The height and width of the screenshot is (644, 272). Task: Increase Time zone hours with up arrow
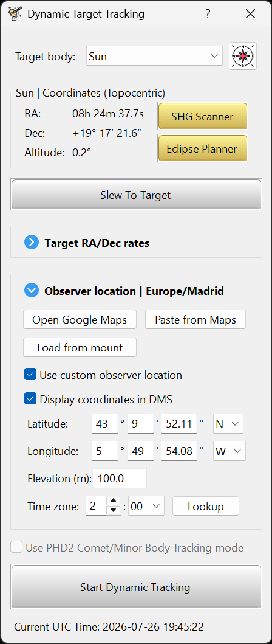point(113,501)
